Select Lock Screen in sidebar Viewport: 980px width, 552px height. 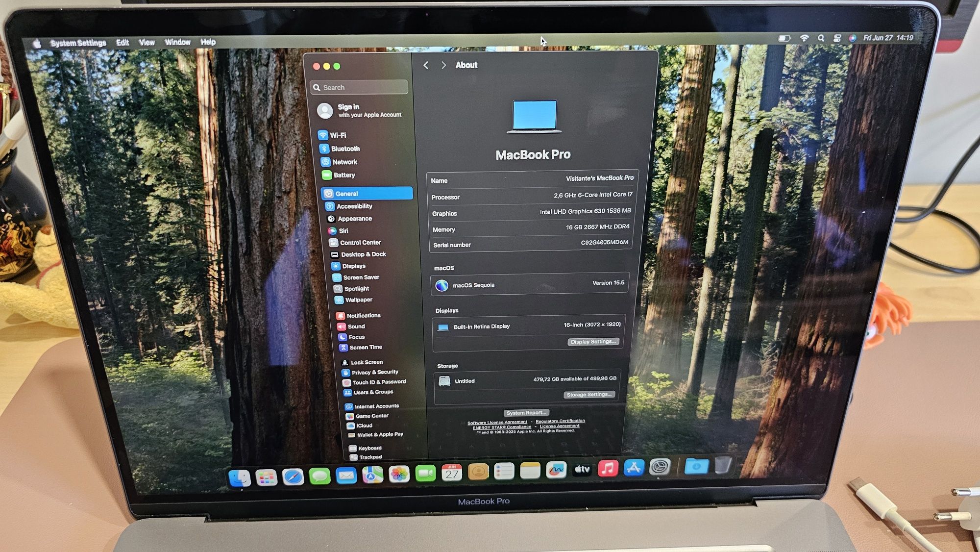[x=363, y=362]
